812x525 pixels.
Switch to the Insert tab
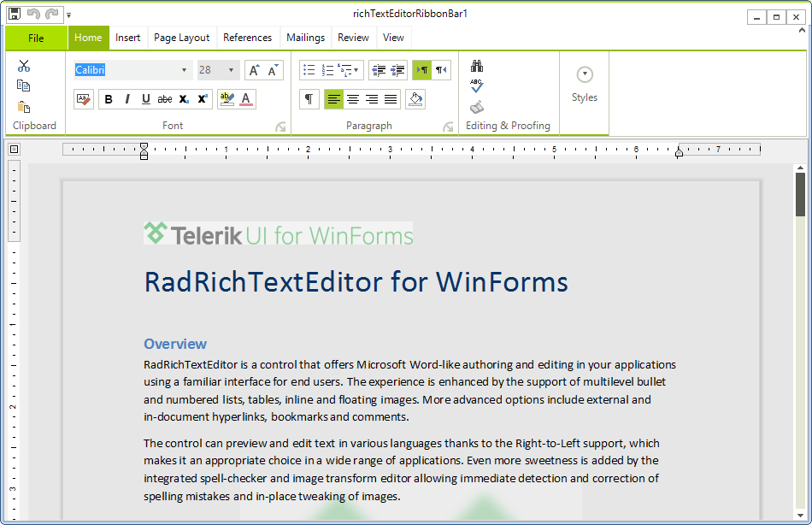[x=128, y=38]
